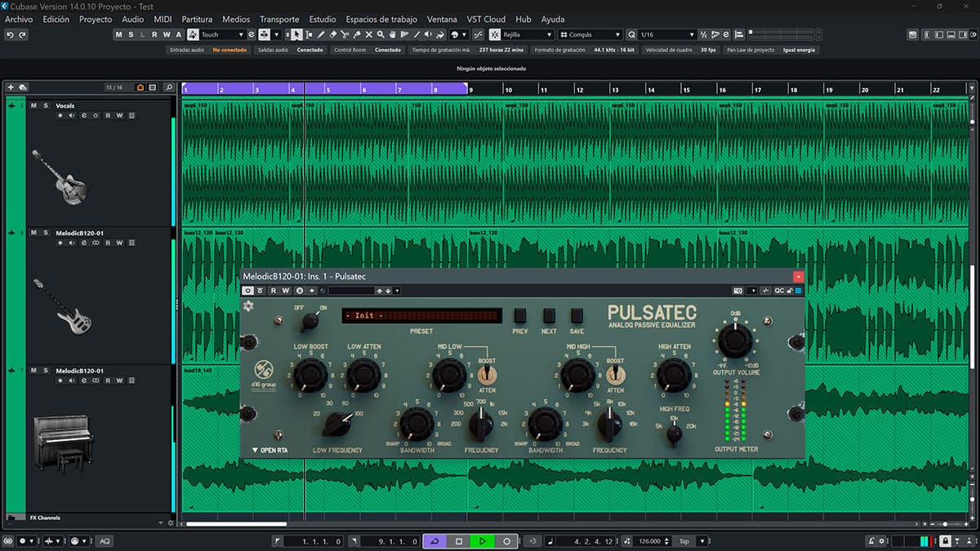Image resolution: width=980 pixels, height=551 pixels.
Task: Open the Edición menu
Action: coord(56,19)
